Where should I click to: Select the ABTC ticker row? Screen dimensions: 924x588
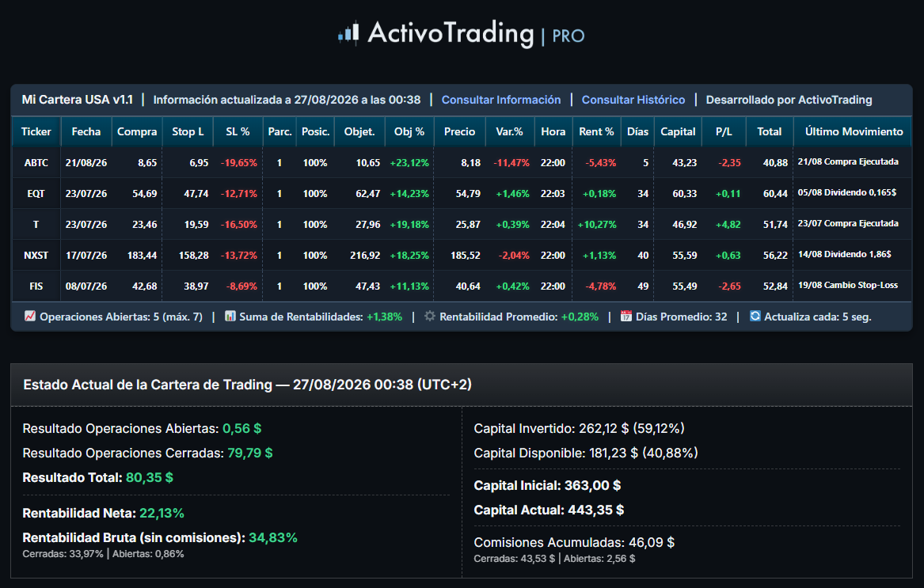462,162
